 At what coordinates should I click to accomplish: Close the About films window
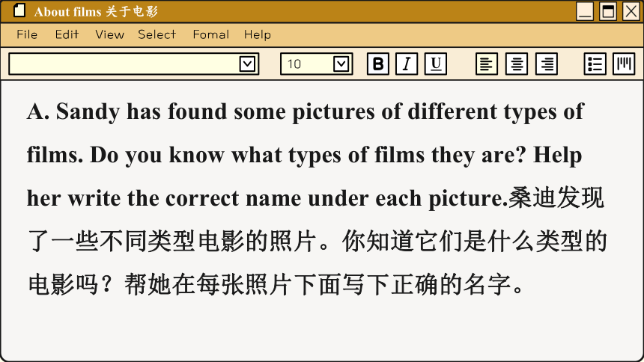[631, 11]
